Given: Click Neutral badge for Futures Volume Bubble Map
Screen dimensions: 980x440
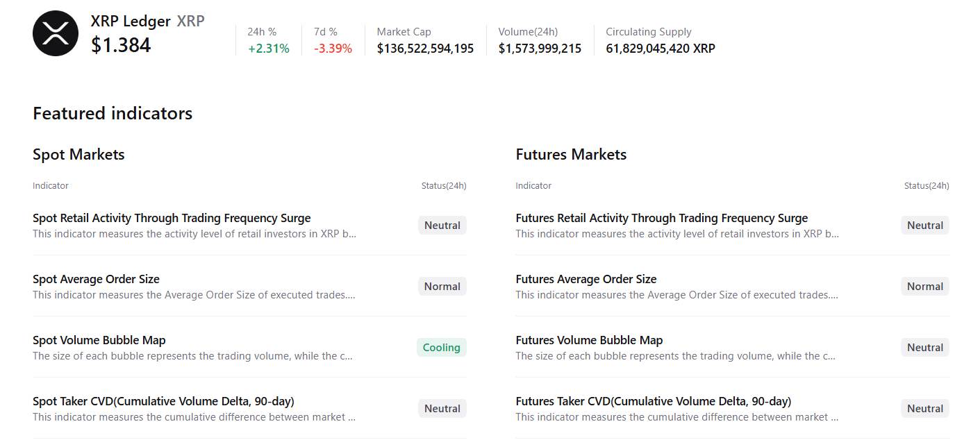Looking at the screenshot, I should [925, 348].
